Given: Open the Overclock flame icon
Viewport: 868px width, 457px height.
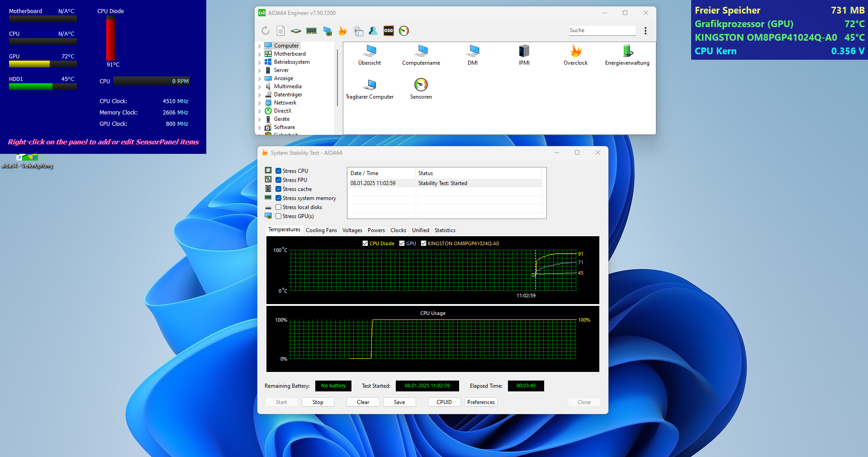Looking at the screenshot, I should [575, 55].
